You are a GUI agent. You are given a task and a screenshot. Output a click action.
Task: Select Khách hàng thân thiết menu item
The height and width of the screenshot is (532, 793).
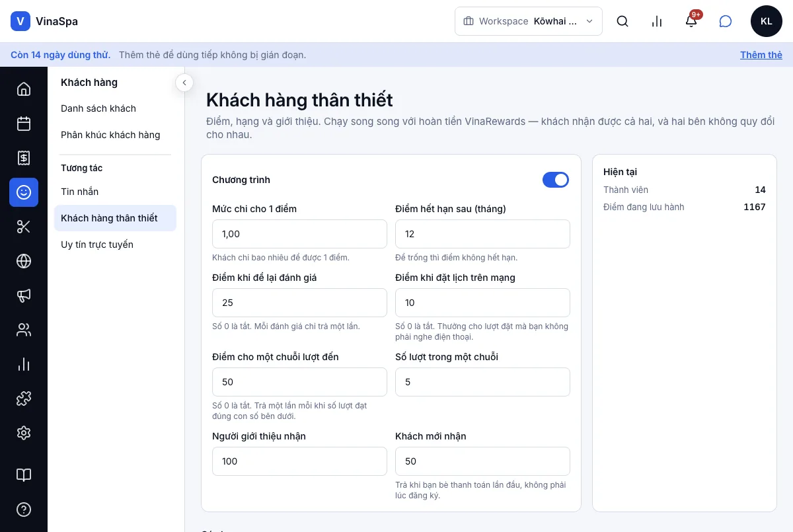click(x=115, y=218)
